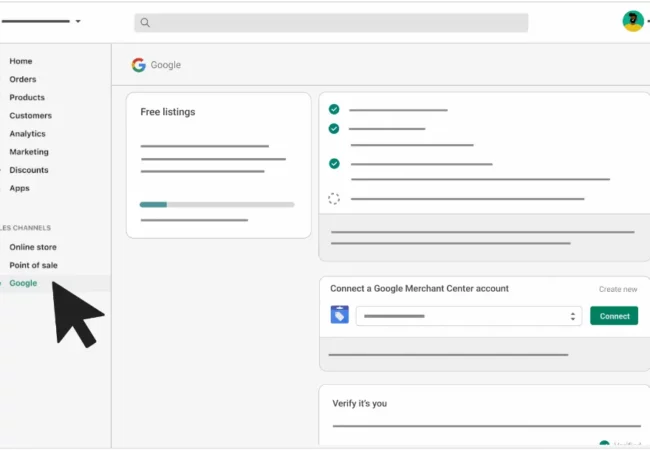Open the user avatar menu
This screenshot has height=450, width=650.
point(633,21)
